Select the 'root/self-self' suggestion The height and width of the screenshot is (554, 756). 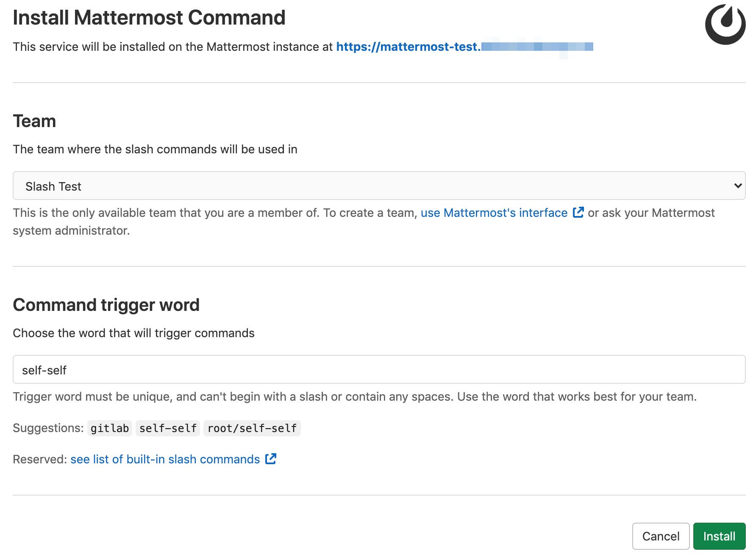pos(252,428)
